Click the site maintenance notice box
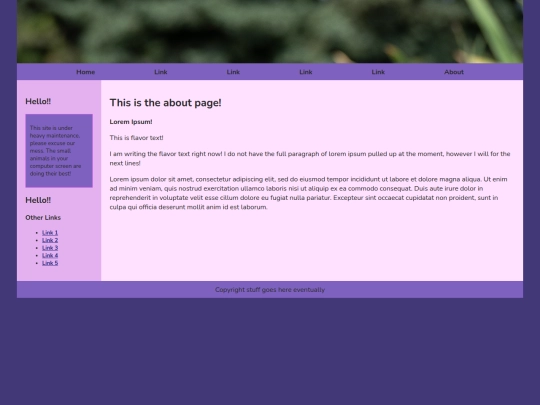 (59, 151)
